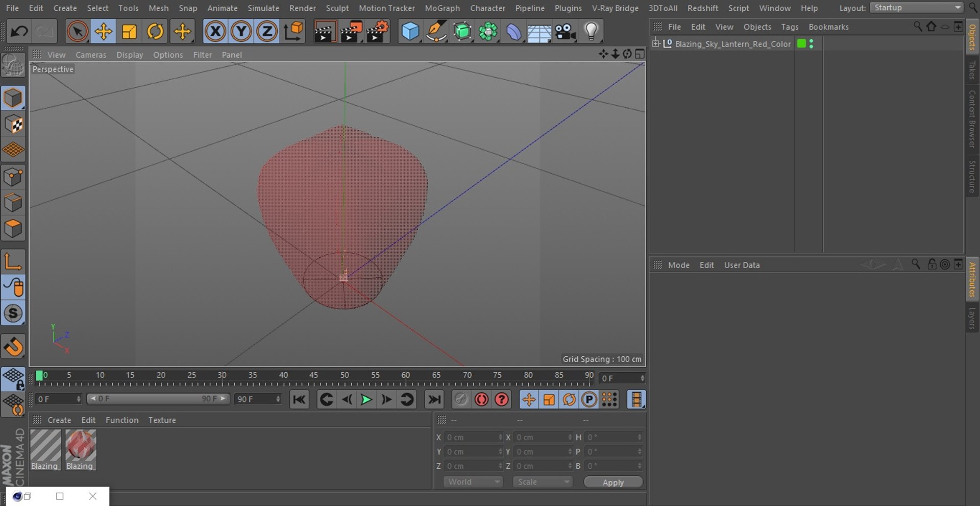The height and width of the screenshot is (506, 980).
Task: Click the Undo arrow icon
Action: [19, 31]
